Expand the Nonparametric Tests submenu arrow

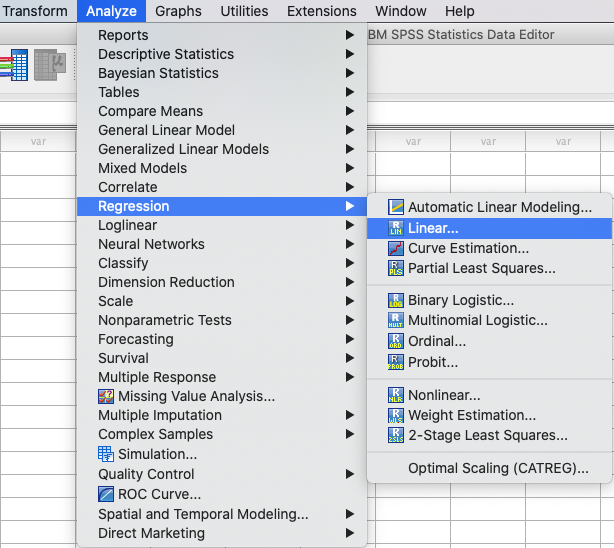350,320
